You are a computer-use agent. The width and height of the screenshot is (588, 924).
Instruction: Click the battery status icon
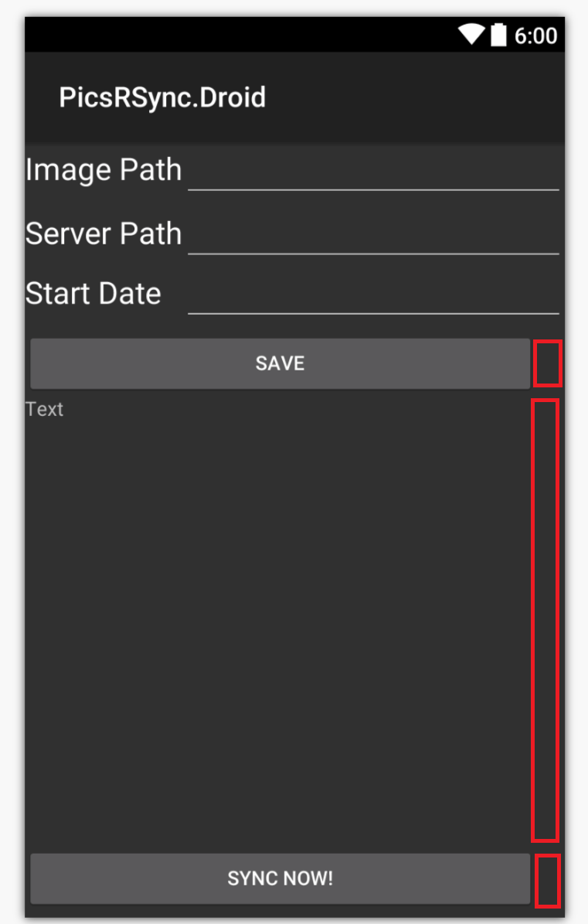(x=499, y=35)
